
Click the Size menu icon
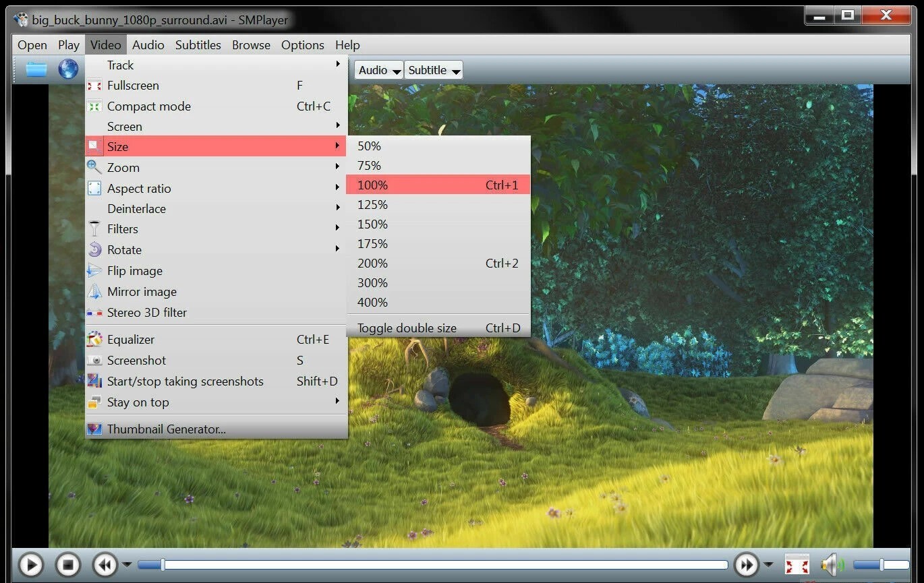click(94, 146)
